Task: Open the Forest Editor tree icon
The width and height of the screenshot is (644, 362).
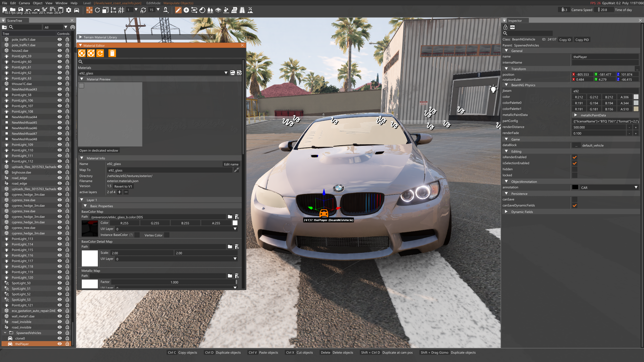Action: [x=210, y=10]
